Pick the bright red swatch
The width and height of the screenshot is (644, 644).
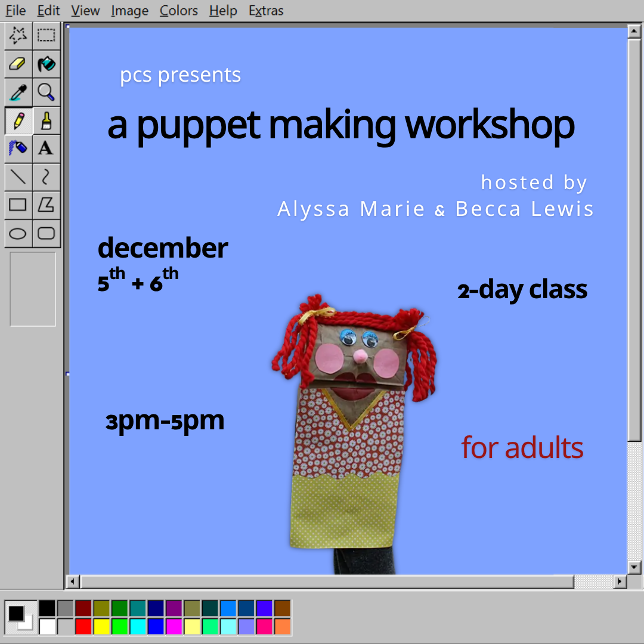[x=83, y=627]
